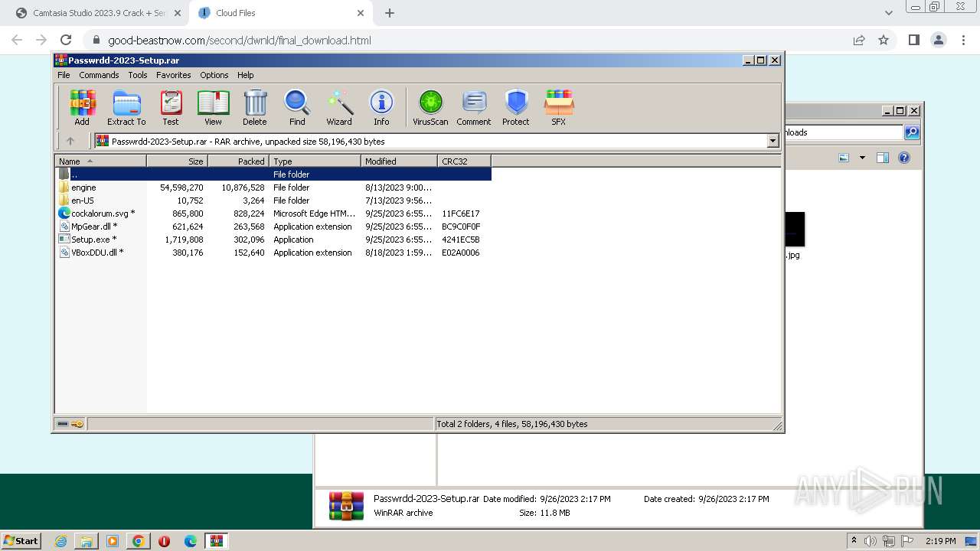Expand the browser tab search chevron
The height and width of the screenshot is (551, 980).
(889, 13)
